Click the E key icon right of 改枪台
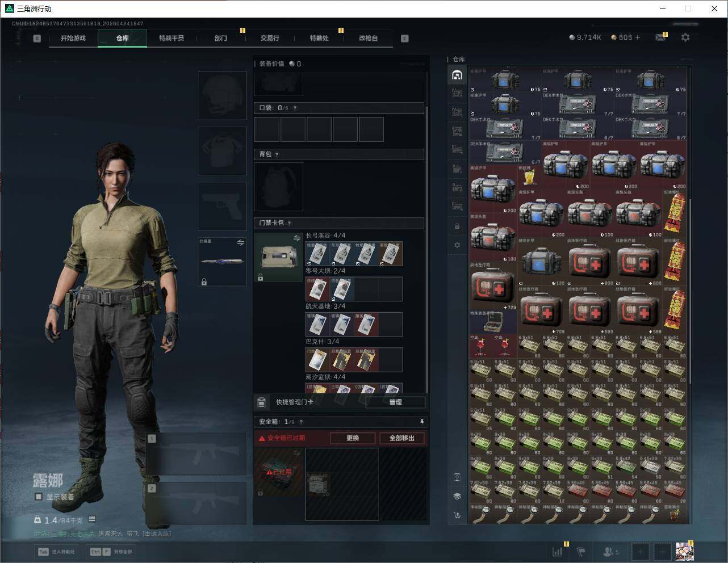 pyautogui.click(x=404, y=39)
